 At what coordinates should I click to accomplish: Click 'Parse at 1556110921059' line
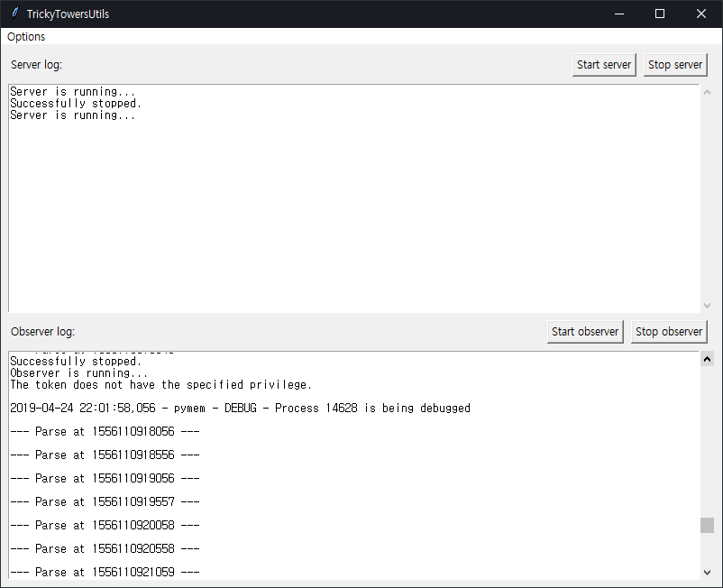point(105,573)
